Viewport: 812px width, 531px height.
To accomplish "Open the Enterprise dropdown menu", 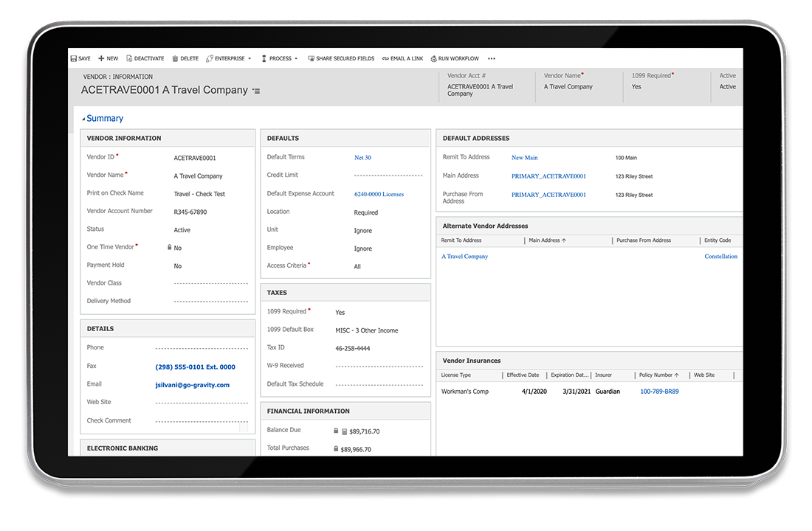I will point(228,58).
